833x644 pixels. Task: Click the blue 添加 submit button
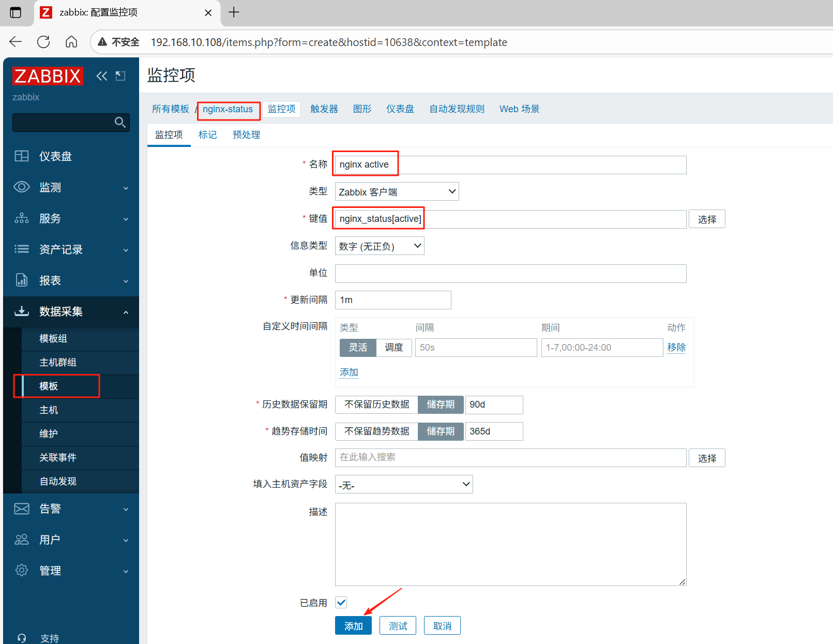point(353,626)
